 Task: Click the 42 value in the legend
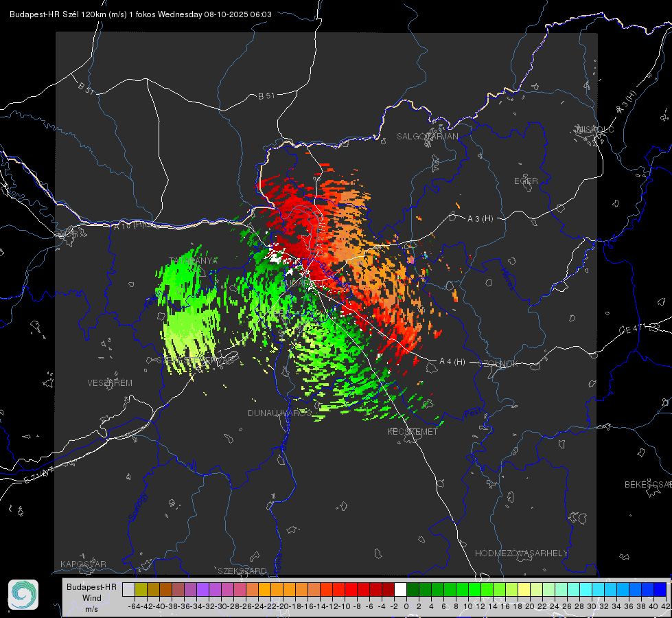(666, 606)
